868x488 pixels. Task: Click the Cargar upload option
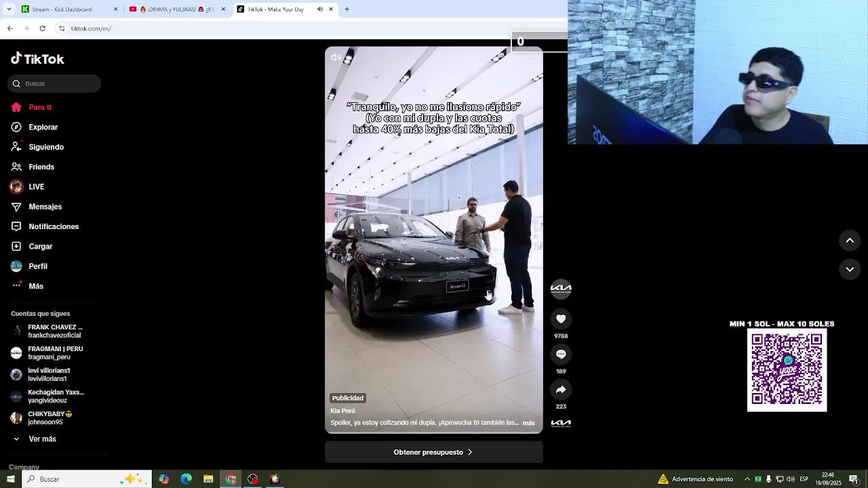click(x=40, y=246)
